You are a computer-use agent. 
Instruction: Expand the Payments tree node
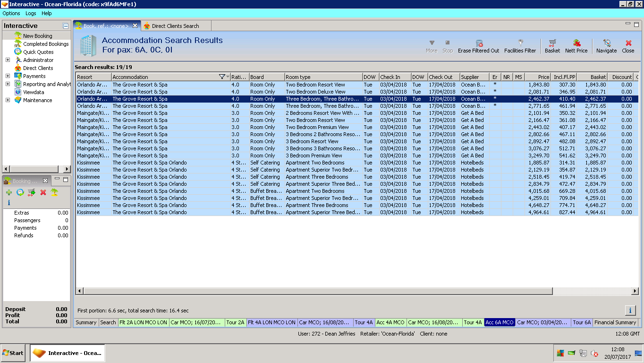pos(8,76)
